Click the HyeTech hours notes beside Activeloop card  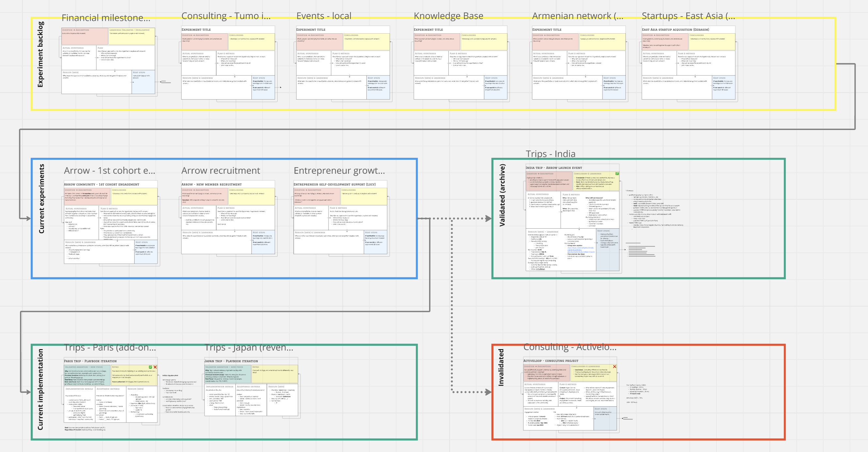click(x=637, y=393)
